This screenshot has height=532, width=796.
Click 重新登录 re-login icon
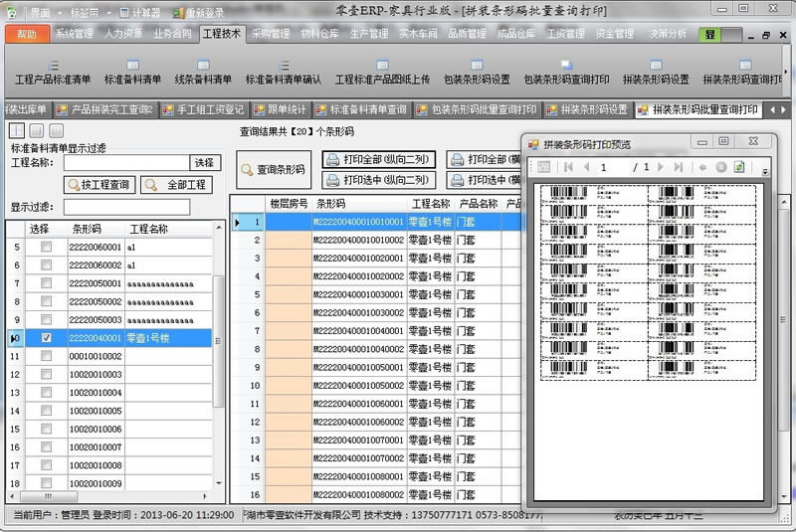click(x=178, y=13)
